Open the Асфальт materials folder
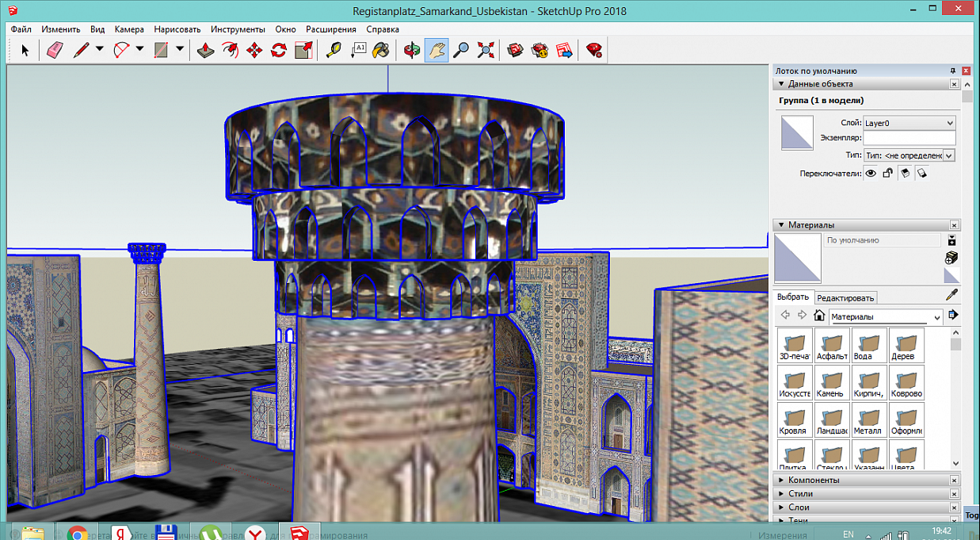Viewport: 980px width, 540px height. (832, 346)
